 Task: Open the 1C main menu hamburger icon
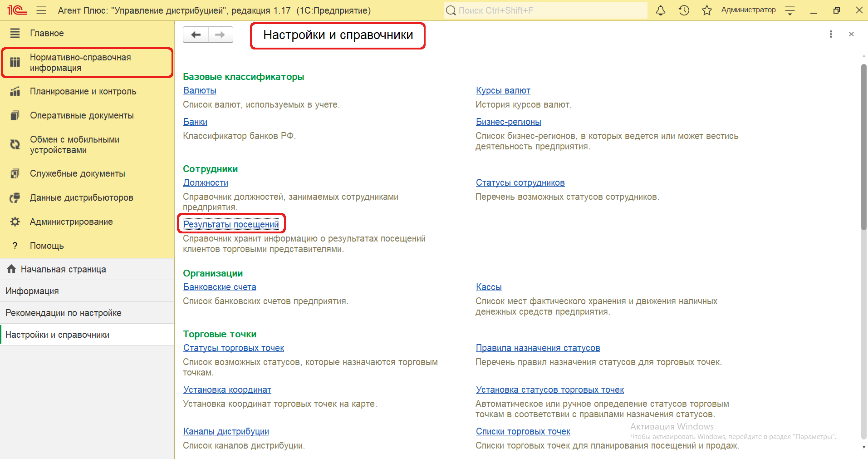tap(41, 10)
